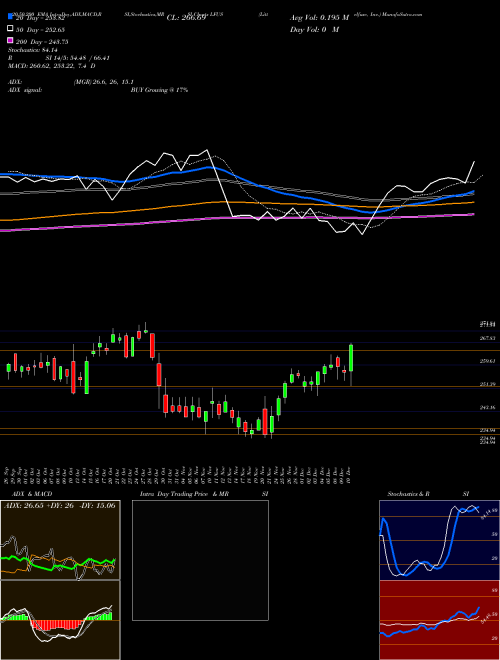The image size is (500, 660).
Task: Click the magenta 200 Day legend swatch
Action: [10, 40]
